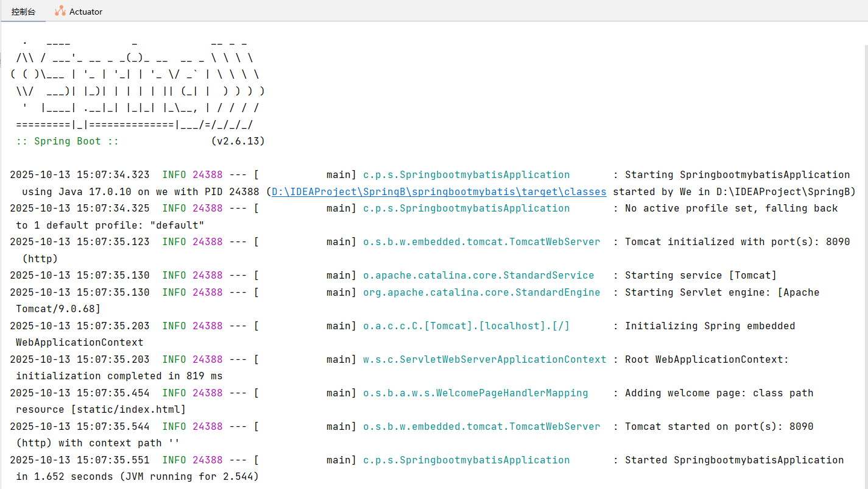Screen dimensions: 868x489
Task: Select timestamp 2025-10-13 15:07:35.551
Action: pos(80,460)
